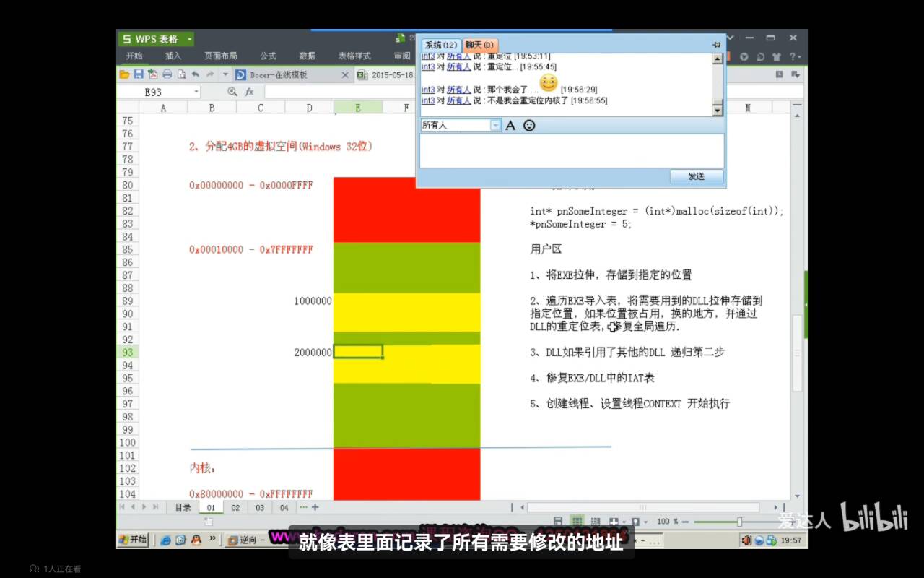Show more sheets via the ellipsis button
The image size is (924, 578).
(x=303, y=508)
